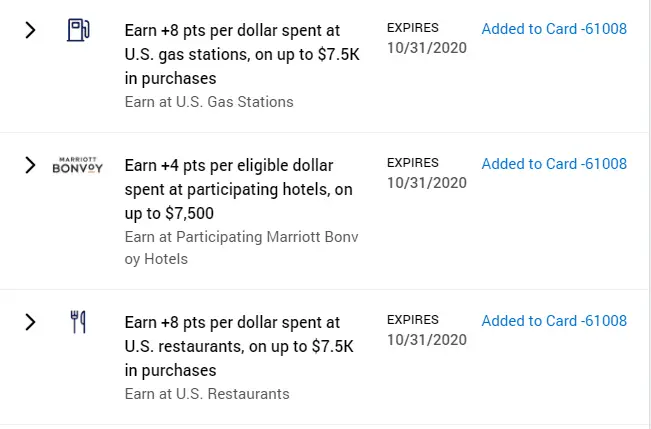This screenshot has height=429, width=651.
Task: Open the +8 pts gas stations offer title
Action: 240,54
